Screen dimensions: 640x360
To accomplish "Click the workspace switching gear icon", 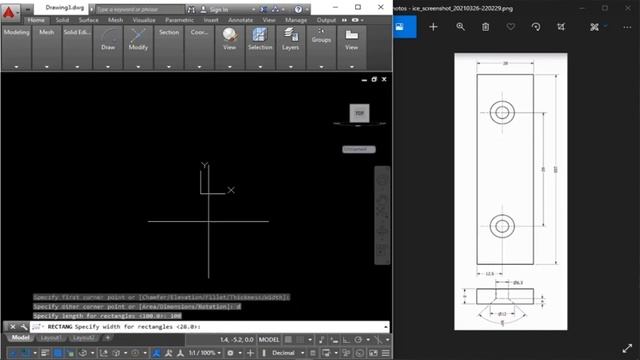I will point(230,353).
